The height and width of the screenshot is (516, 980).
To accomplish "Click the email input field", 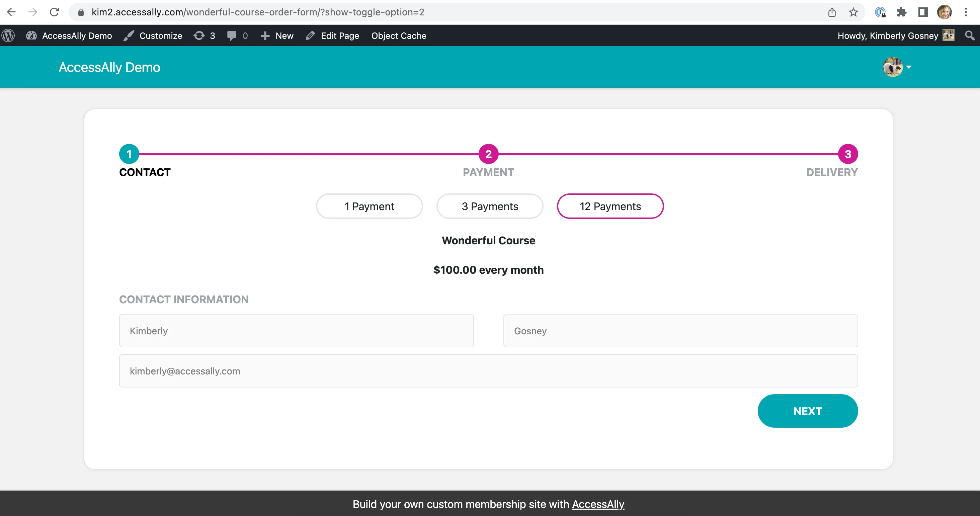I will 488,371.
